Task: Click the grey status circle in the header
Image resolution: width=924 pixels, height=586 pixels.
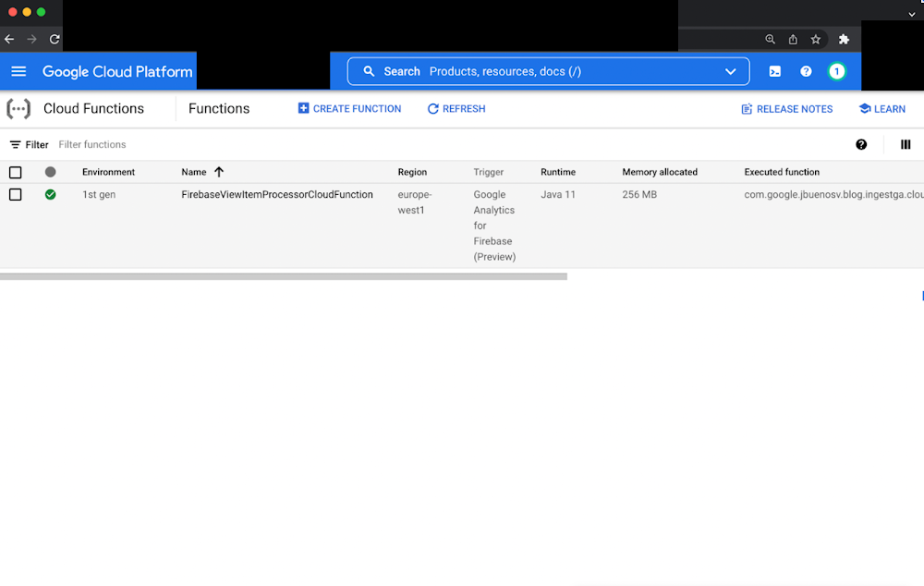Action: pyautogui.click(x=51, y=172)
